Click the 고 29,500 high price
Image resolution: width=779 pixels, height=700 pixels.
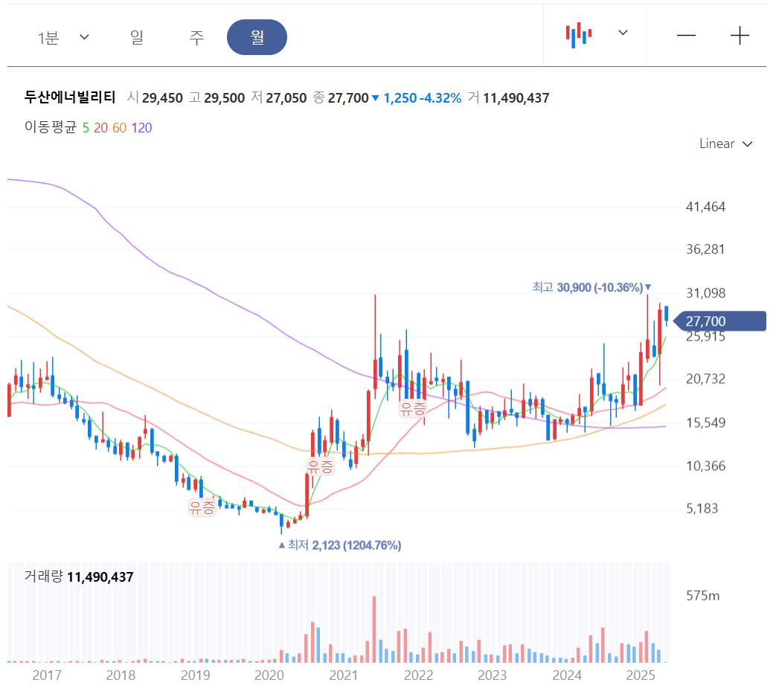[217, 98]
